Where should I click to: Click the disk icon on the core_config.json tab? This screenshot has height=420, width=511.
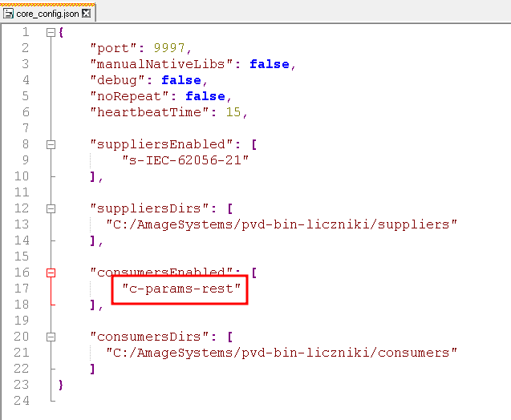pyautogui.click(x=9, y=14)
